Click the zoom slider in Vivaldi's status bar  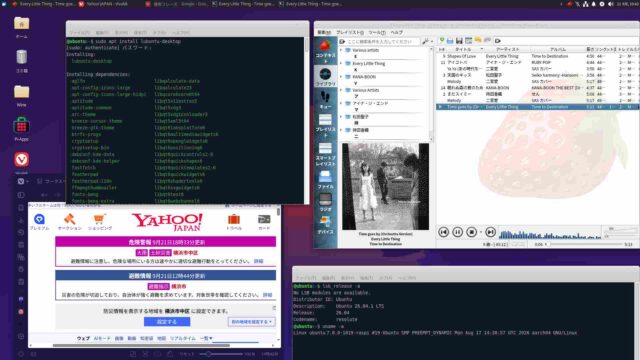[222, 354]
